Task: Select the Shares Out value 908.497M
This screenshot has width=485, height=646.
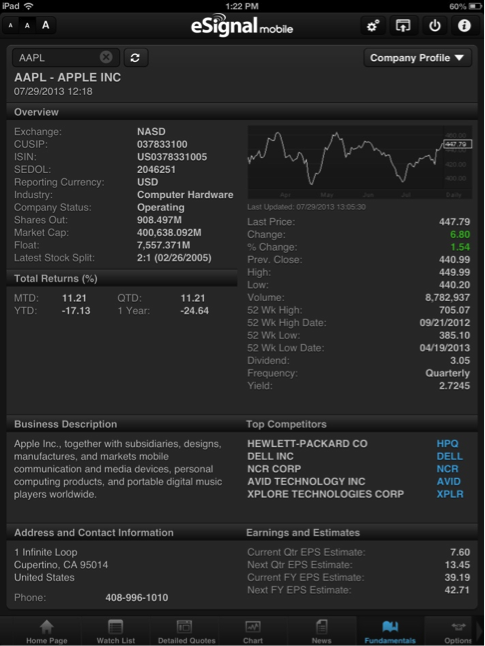Action: 159,220
